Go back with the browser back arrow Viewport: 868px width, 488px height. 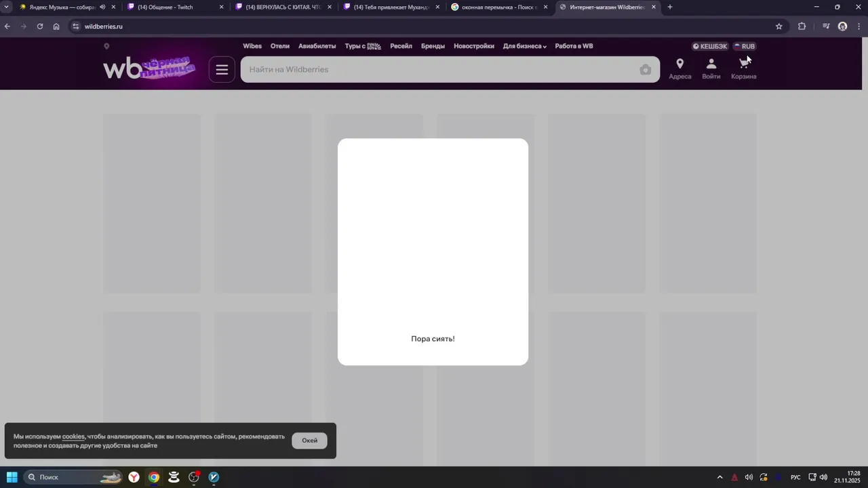7,26
